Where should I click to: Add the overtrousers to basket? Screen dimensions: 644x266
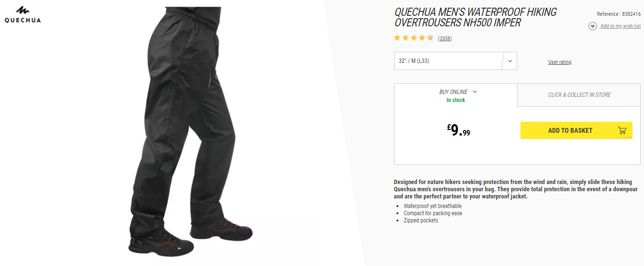[x=576, y=130]
